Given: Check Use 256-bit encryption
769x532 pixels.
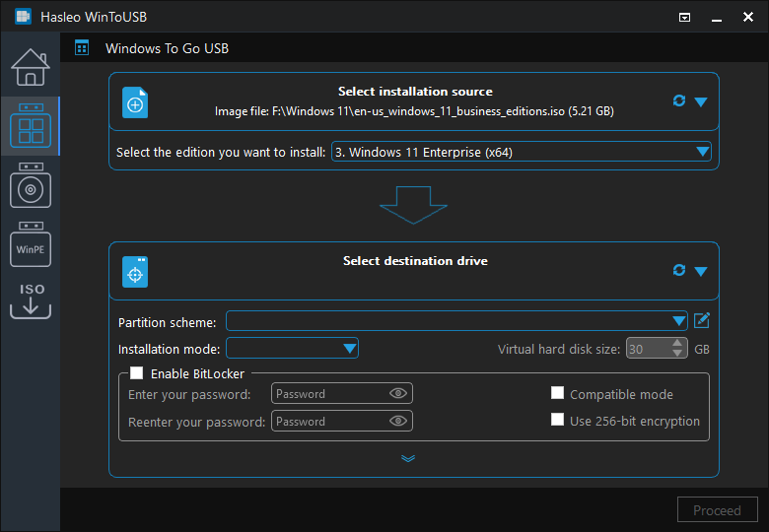Looking at the screenshot, I should pyautogui.click(x=557, y=420).
